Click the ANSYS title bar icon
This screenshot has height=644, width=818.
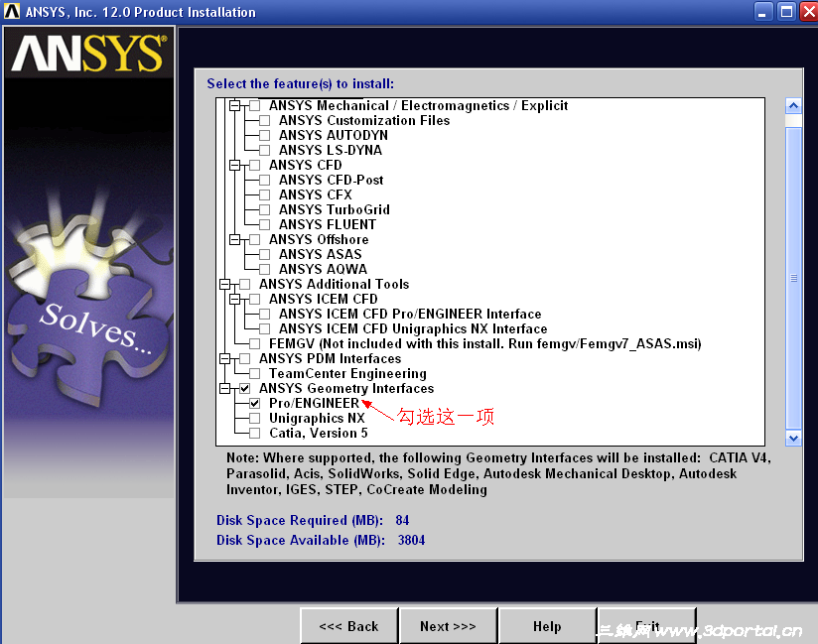[12, 12]
